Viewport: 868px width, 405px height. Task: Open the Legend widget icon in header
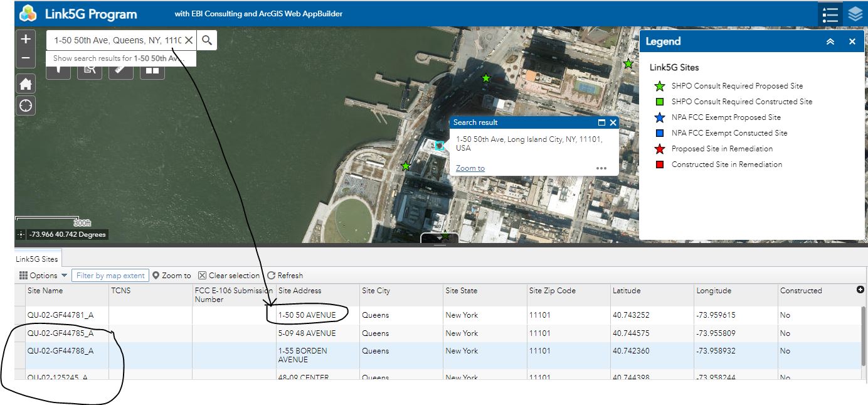(830, 14)
